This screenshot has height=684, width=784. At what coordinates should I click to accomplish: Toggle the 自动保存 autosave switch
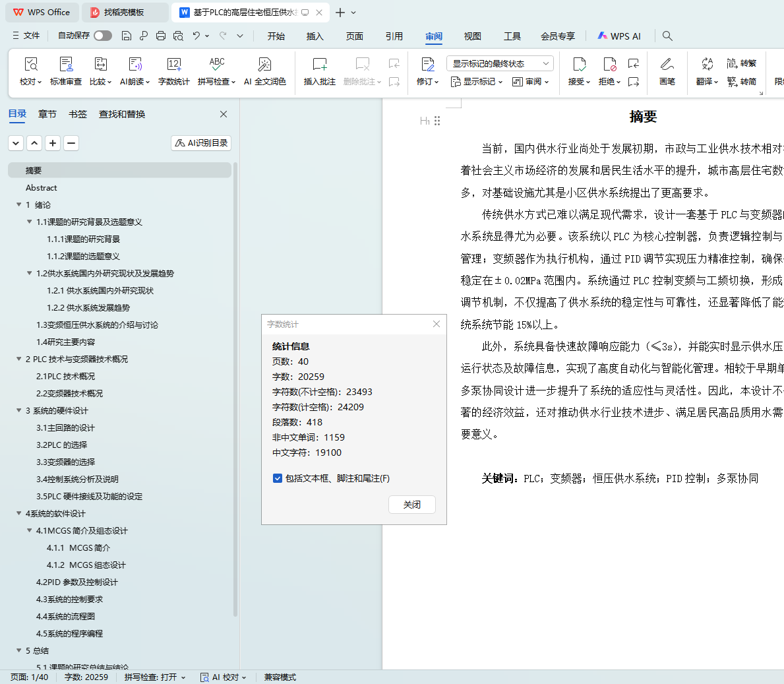(x=103, y=36)
